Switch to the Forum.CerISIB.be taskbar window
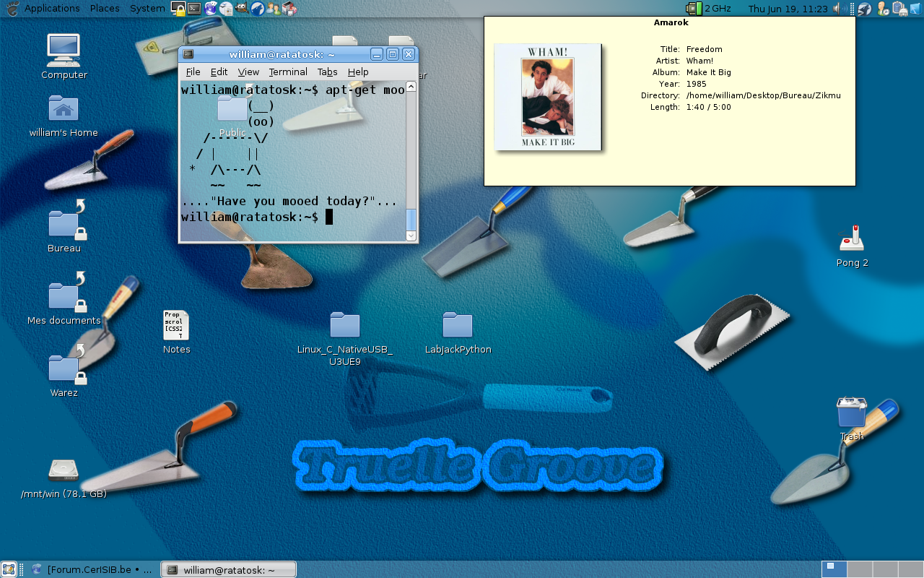This screenshot has height=578, width=924. tap(92, 569)
